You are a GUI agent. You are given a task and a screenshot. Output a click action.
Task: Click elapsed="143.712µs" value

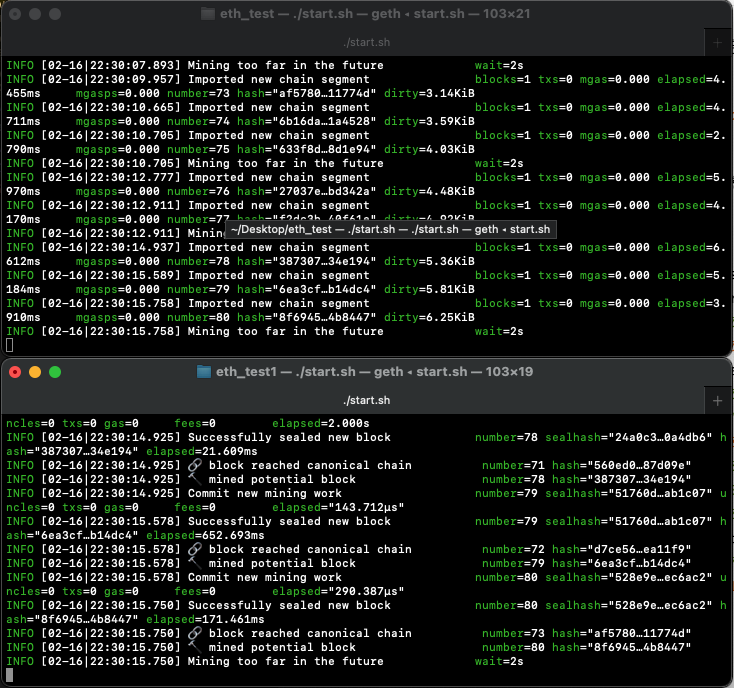tap(338, 507)
